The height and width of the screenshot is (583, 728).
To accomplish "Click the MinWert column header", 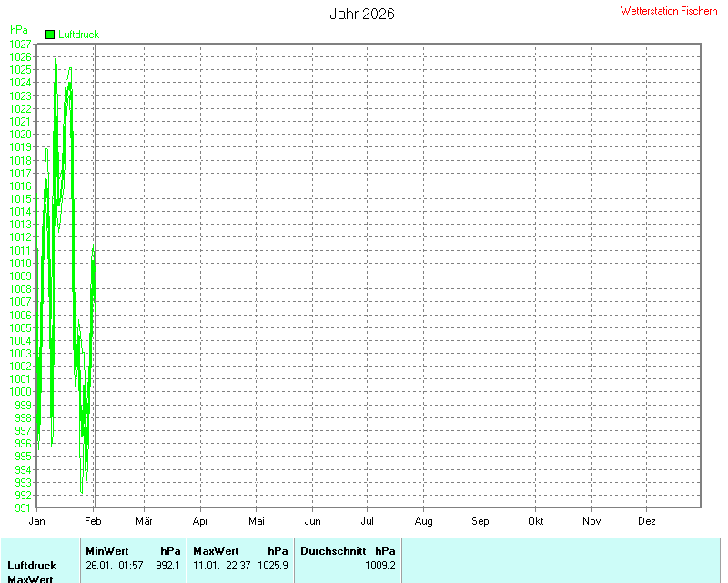I will [x=107, y=551].
